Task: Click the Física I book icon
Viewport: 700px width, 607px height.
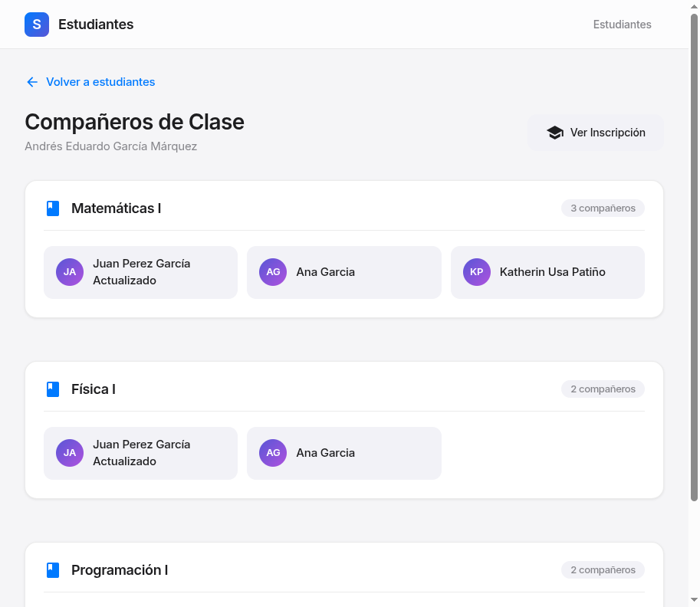Action: click(53, 389)
